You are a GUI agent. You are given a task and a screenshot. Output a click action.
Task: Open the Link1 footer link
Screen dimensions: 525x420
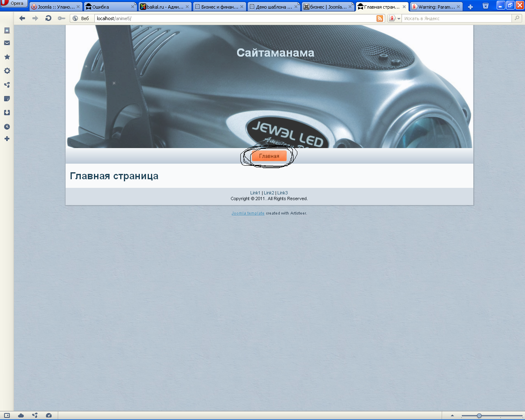[255, 193]
